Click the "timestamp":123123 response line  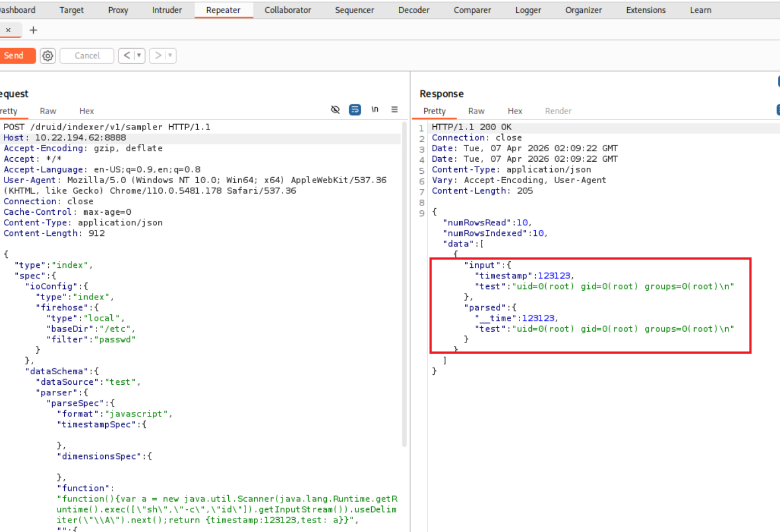[x=524, y=276]
